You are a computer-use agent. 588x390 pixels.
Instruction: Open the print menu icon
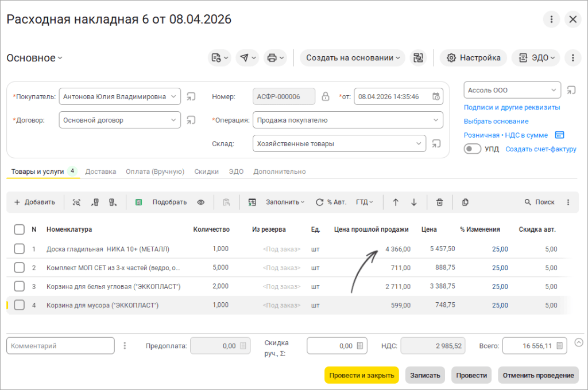point(275,58)
